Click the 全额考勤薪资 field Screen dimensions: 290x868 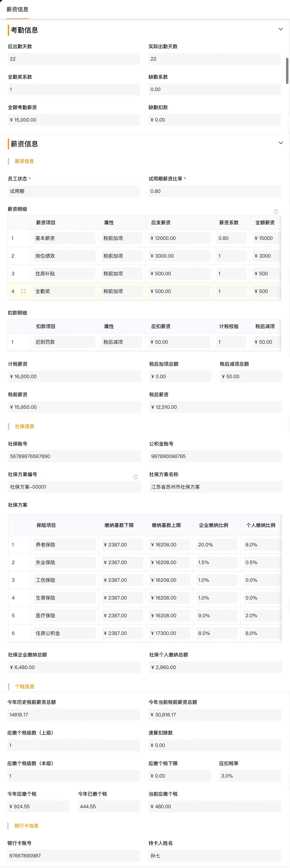tap(74, 120)
